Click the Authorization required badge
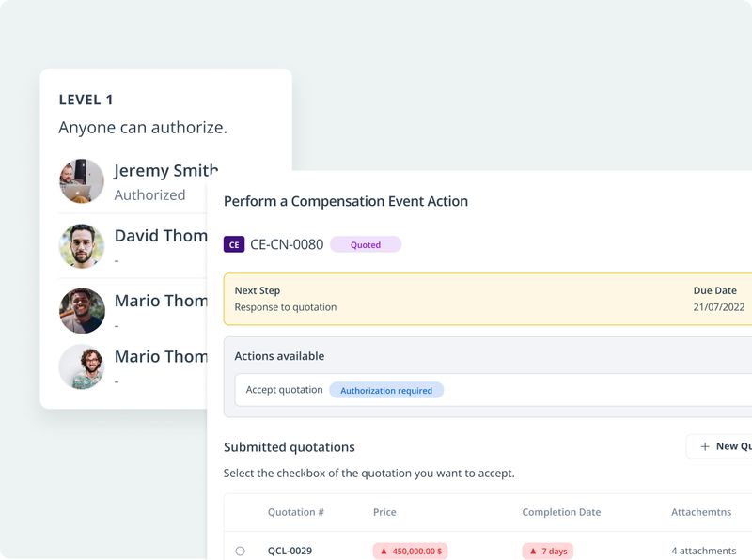 click(x=386, y=391)
